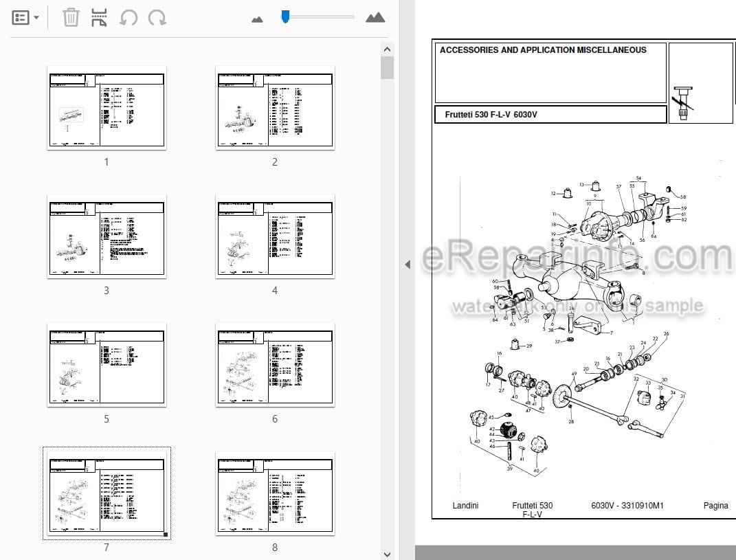Click the thumbnail panel scrollbar thumb
Image resolution: width=736 pixels, height=560 pixels.
pyautogui.click(x=387, y=68)
